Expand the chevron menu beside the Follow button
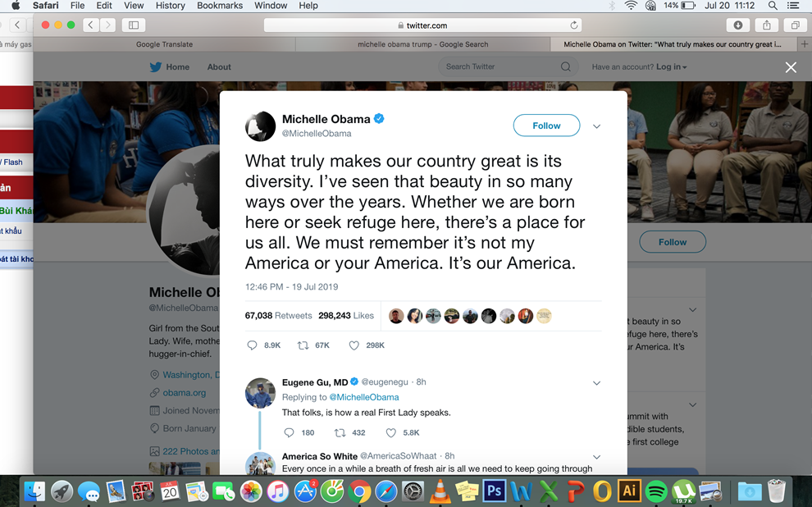The height and width of the screenshot is (507, 812). 596,126
